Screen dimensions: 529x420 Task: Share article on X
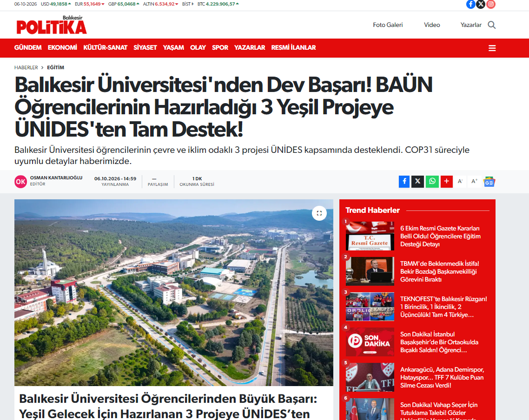point(417,181)
